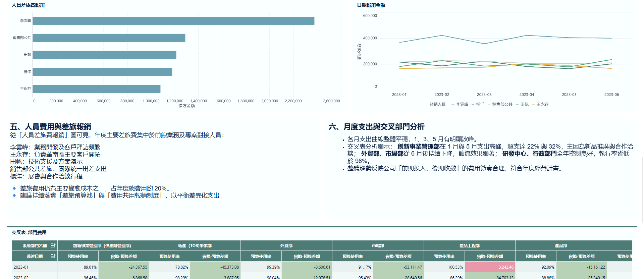Select the 李雲峰 bar in travel expense chart
This screenshot has width=644, height=279.
coord(173,21)
